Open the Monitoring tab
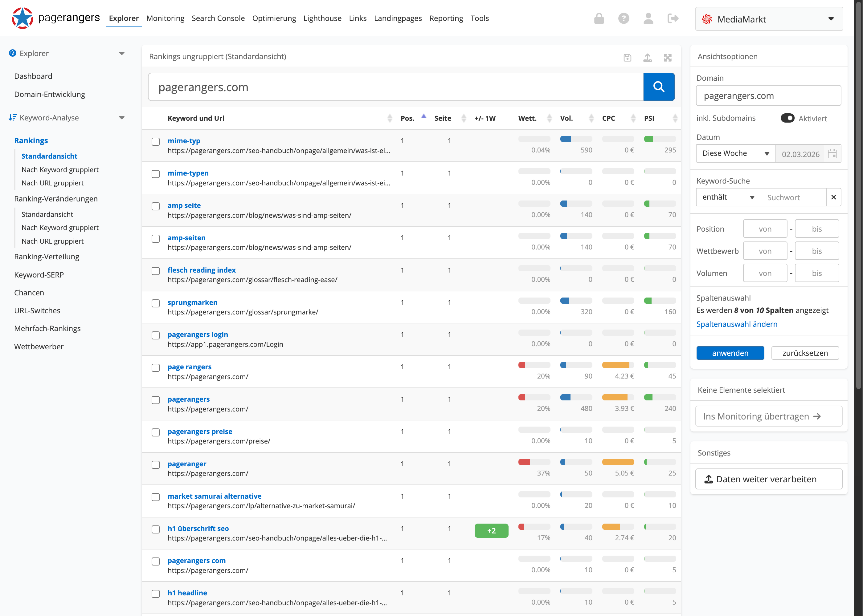Screen dimensions: 863x616 click(166, 18)
